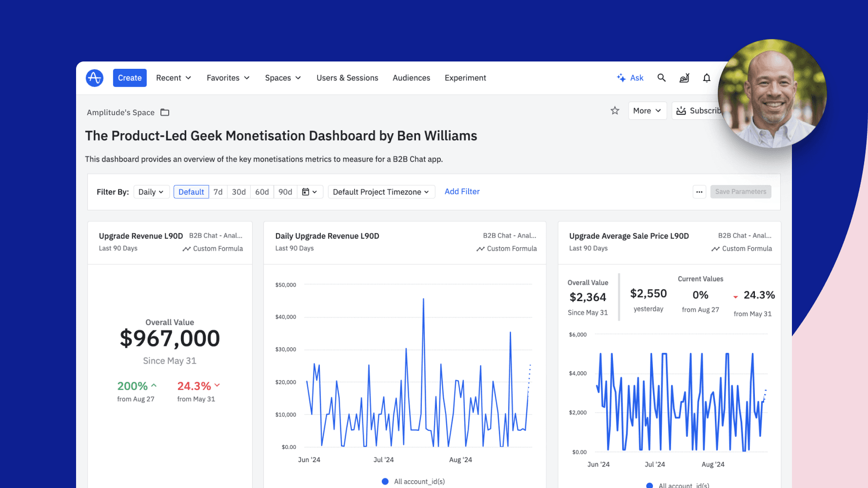
Task: Switch to the Audiences section
Action: click(411, 78)
